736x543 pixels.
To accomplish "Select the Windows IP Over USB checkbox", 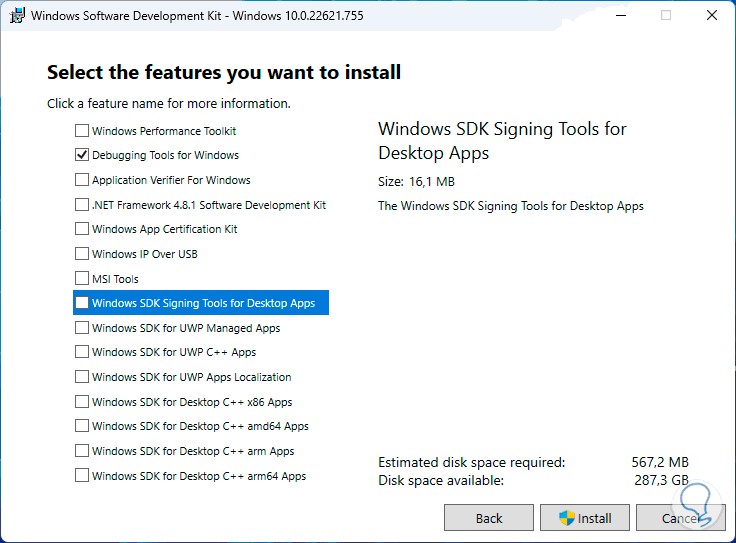I will pos(82,254).
